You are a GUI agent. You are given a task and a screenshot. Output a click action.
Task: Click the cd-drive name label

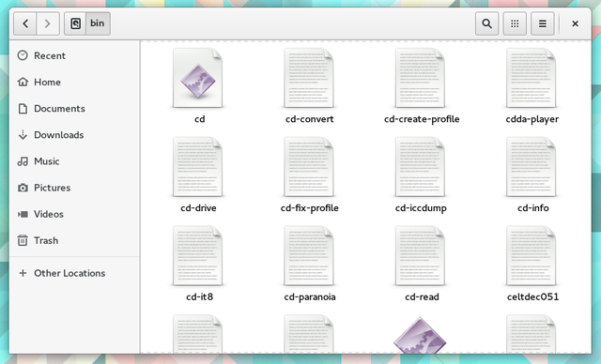click(x=198, y=208)
